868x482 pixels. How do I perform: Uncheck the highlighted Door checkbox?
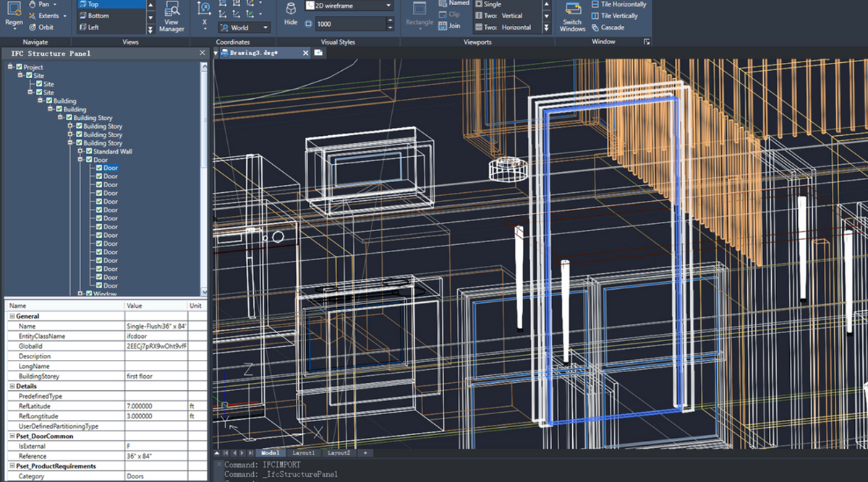(98, 168)
